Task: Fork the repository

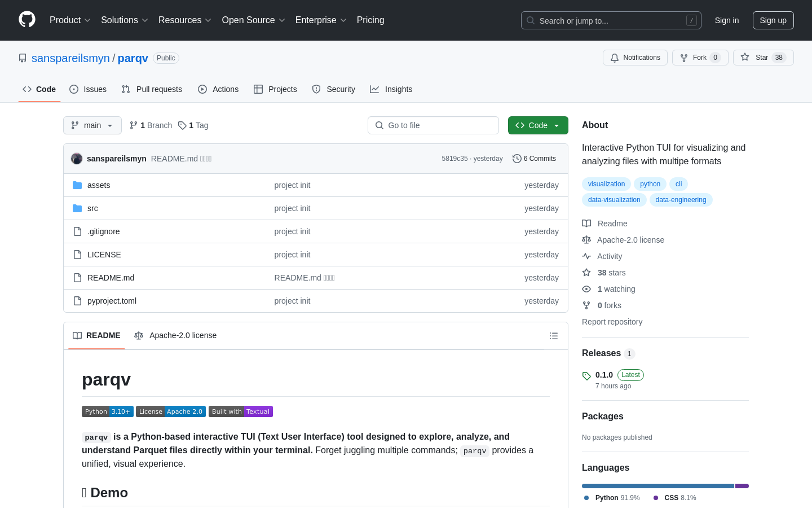Action: (x=700, y=58)
